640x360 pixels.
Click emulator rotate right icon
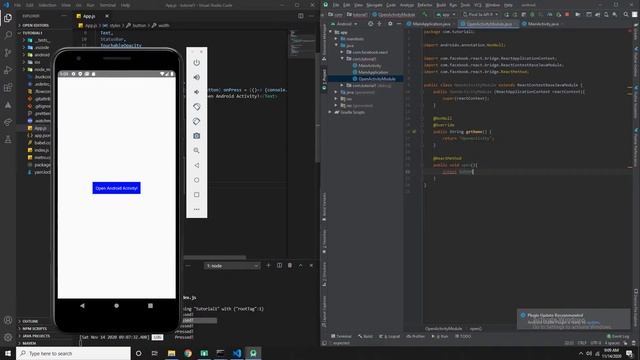(197, 121)
